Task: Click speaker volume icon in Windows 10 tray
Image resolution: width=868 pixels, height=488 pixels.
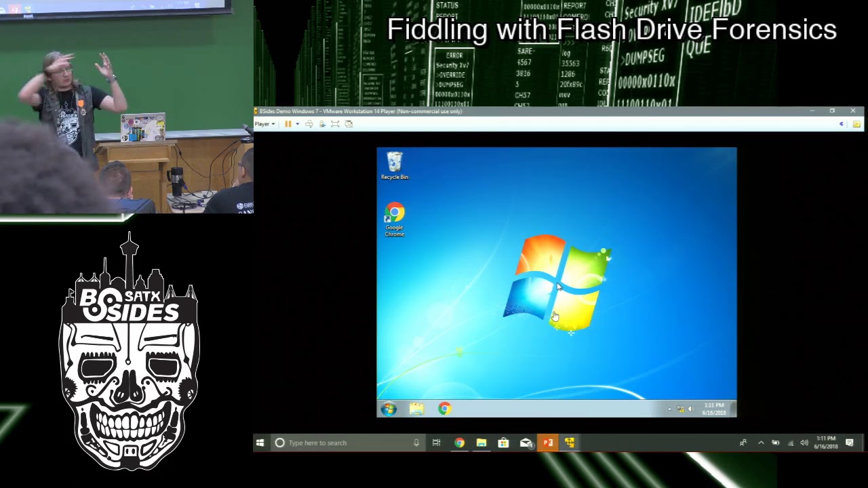Action: coord(804,443)
